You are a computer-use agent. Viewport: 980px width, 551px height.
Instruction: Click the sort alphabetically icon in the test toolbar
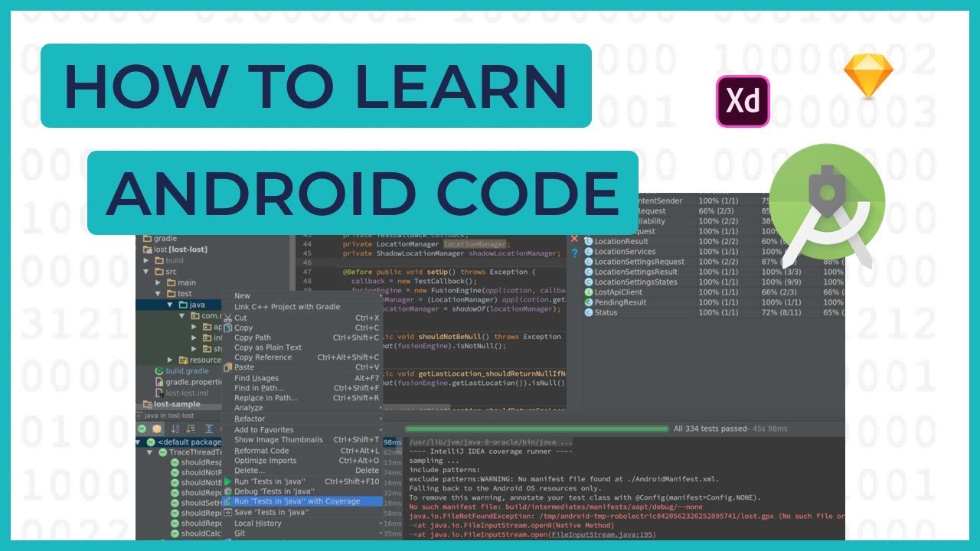coord(175,429)
